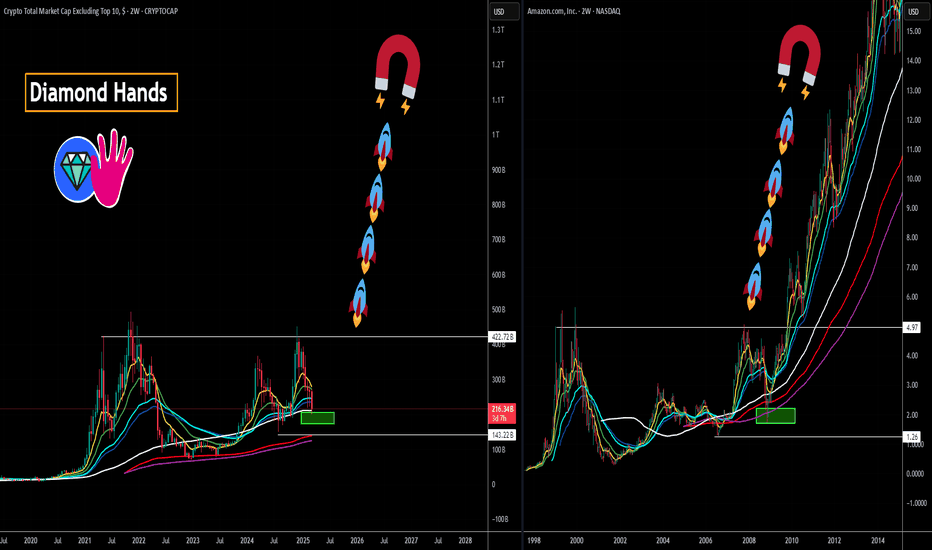Click the 1.26 line price label
The image size is (932, 550).
[x=912, y=437]
